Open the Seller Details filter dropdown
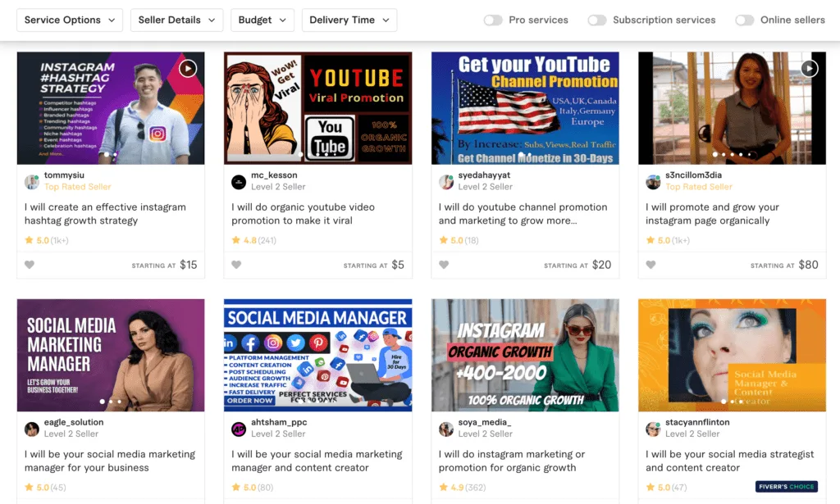This screenshot has width=840, height=504. click(x=176, y=20)
